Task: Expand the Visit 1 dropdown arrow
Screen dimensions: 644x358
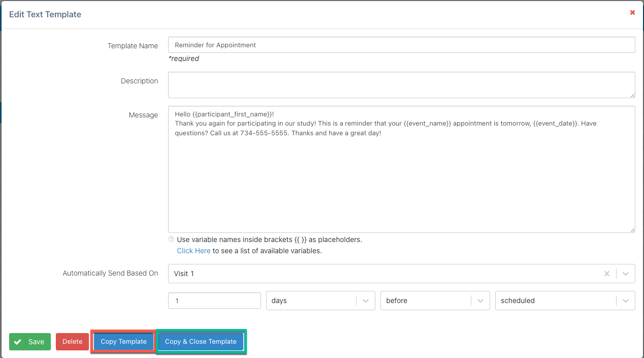Action: pos(626,274)
